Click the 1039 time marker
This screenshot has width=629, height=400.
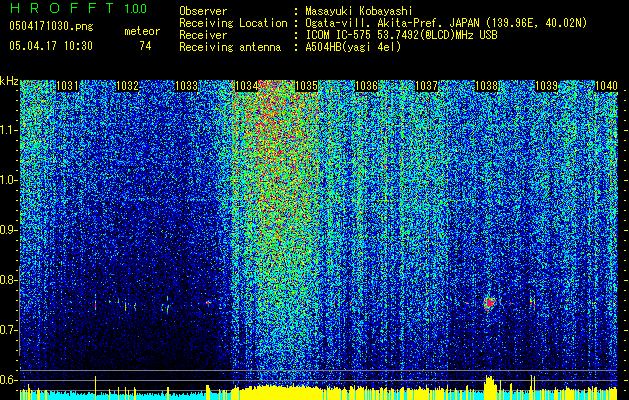[546, 86]
